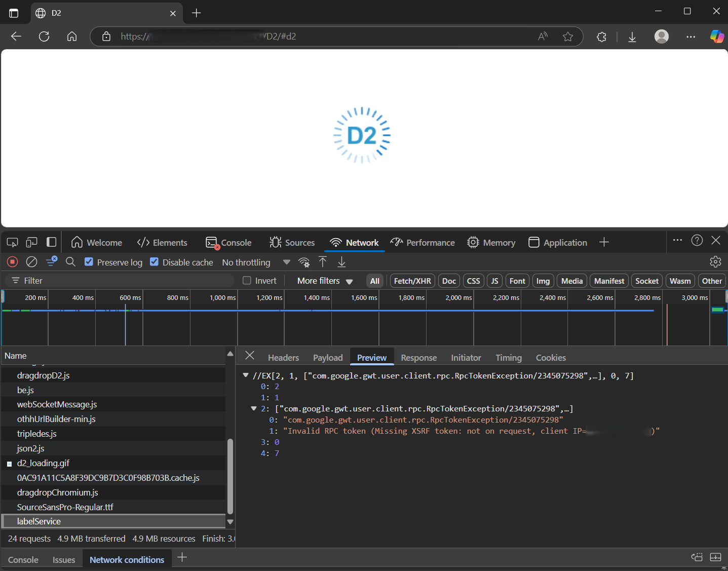Open the network search magnifier
728x571 pixels.
coord(71,262)
